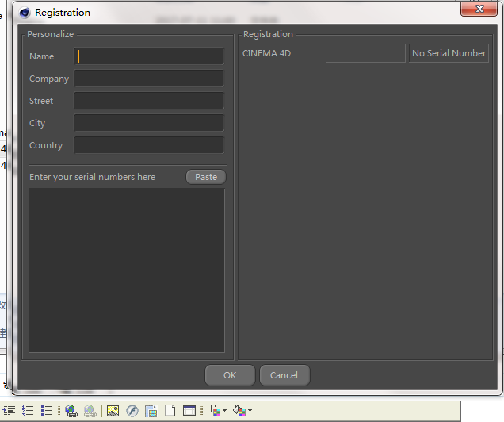Click the insert image icon
This screenshot has width=504, height=422.
coord(113,411)
